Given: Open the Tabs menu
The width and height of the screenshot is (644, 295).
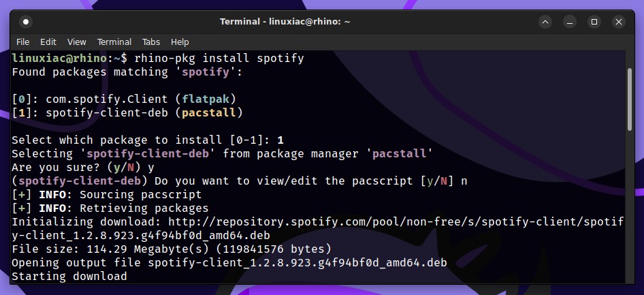Looking at the screenshot, I should (151, 42).
